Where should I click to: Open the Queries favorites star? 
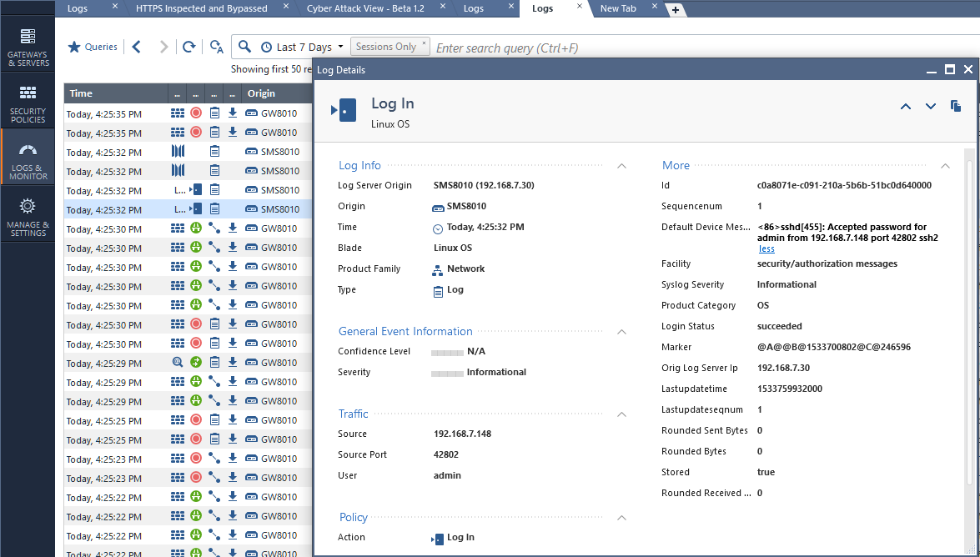click(73, 47)
